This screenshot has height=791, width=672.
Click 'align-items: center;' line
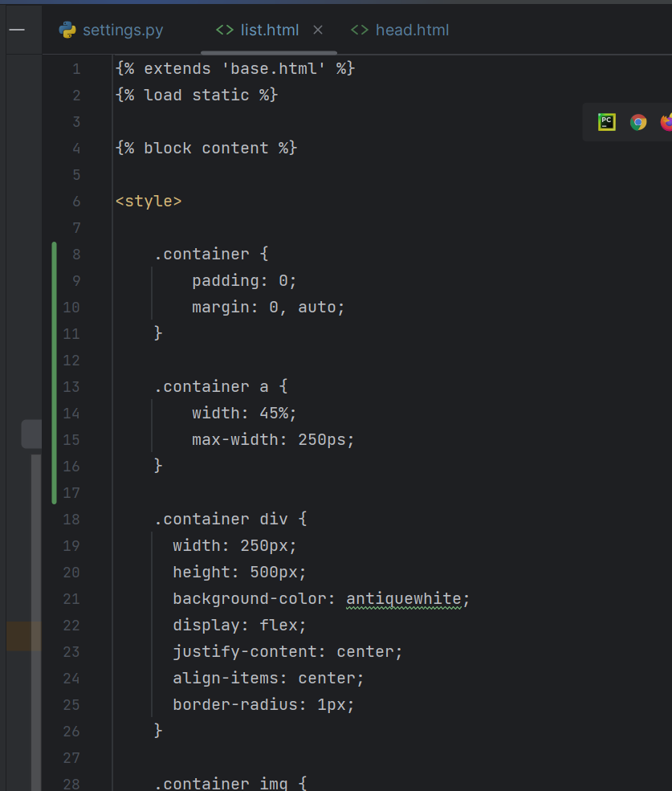coord(268,678)
